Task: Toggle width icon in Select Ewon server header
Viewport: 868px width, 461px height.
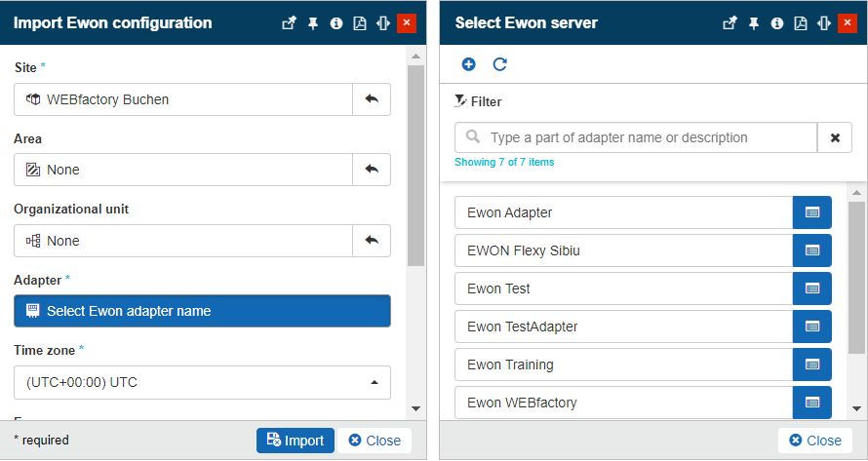Action: click(824, 23)
